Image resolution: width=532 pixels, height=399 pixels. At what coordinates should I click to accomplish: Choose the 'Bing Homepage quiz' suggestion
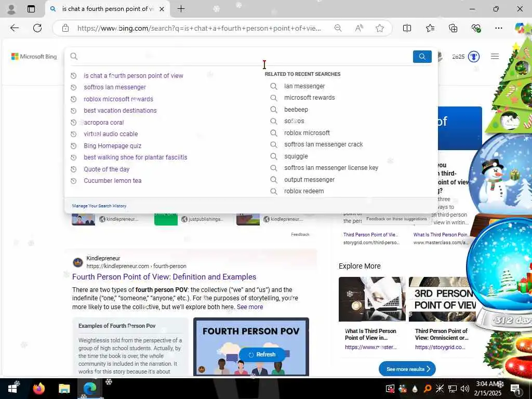[113, 146]
